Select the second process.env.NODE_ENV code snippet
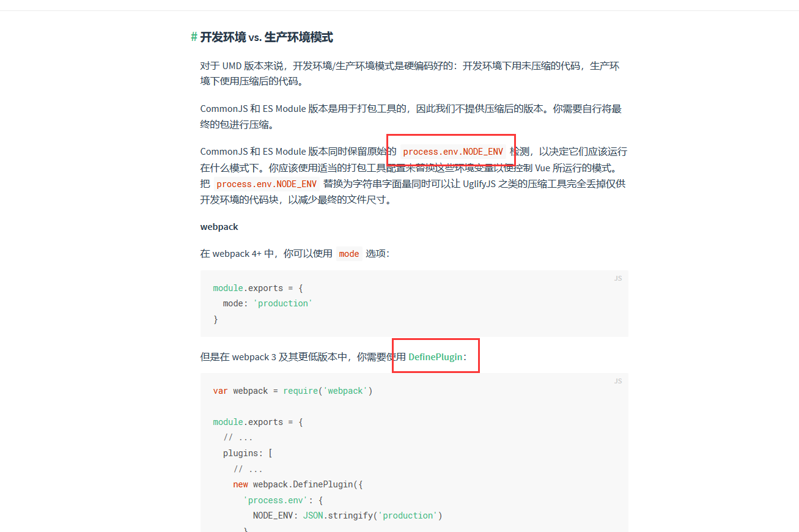 click(x=266, y=183)
